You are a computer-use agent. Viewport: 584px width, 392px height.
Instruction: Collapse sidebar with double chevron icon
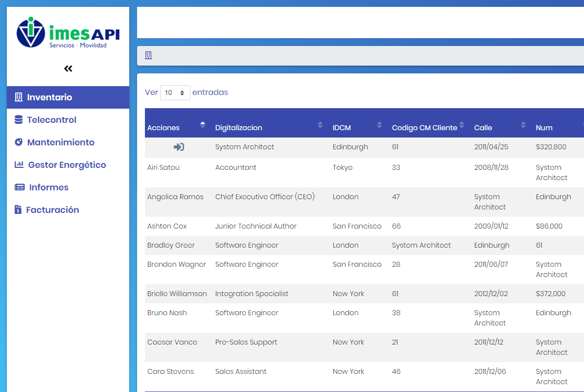pos(68,69)
